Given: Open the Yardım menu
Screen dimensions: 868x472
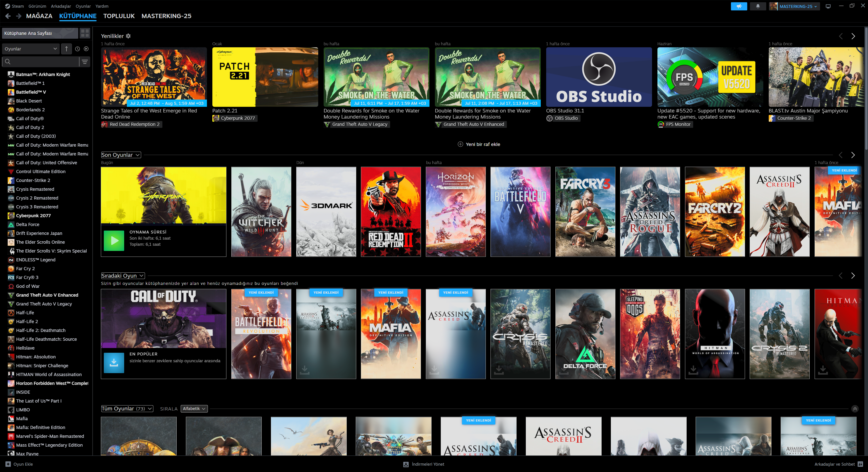Looking at the screenshot, I should tap(102, 6).
